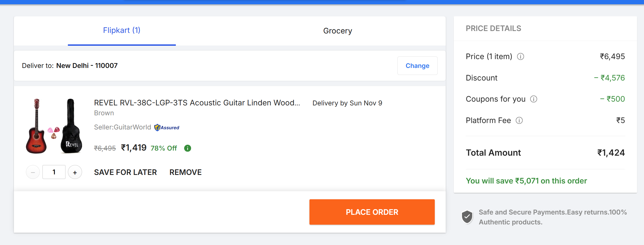Select the Flipkart (1) tab
Image resolution: width=644 pixels, height=245 pixels.
tap(122, 30)
